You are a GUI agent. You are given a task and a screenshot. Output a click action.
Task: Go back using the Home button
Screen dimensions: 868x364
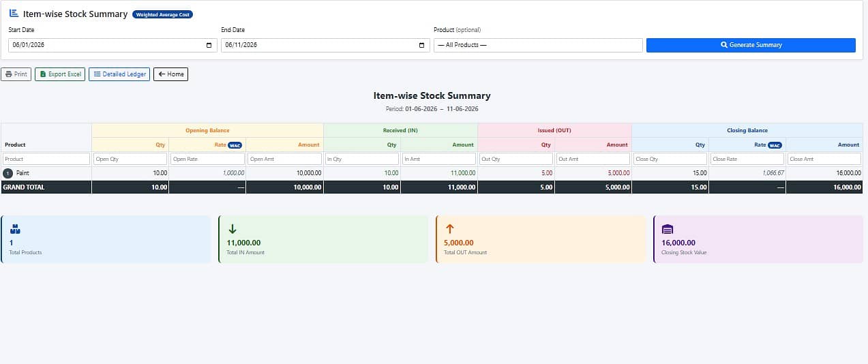pos(170,74)
